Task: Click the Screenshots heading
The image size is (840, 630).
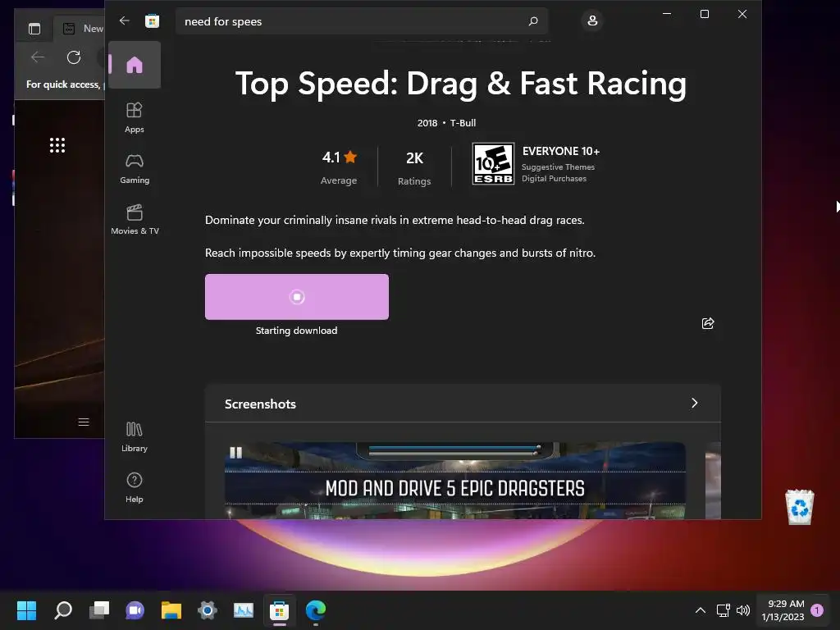Action: coord(260,404)
